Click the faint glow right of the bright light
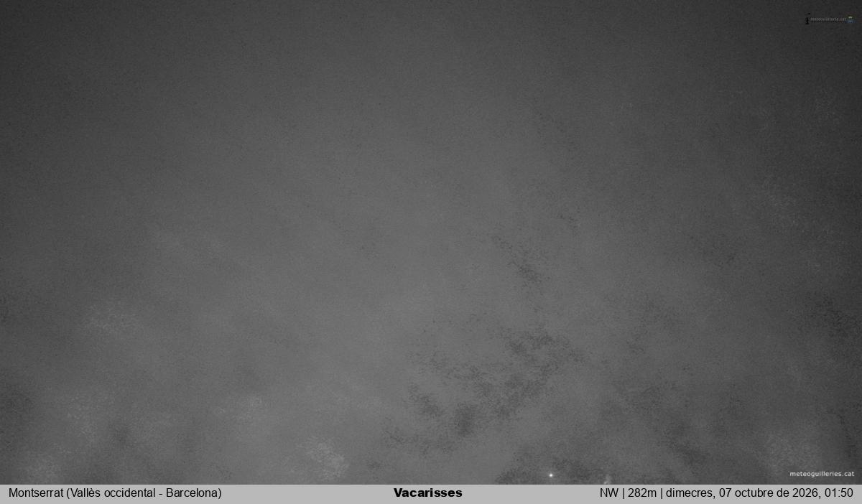This screenshot has height=504, width=862. [x=609, y=477]
